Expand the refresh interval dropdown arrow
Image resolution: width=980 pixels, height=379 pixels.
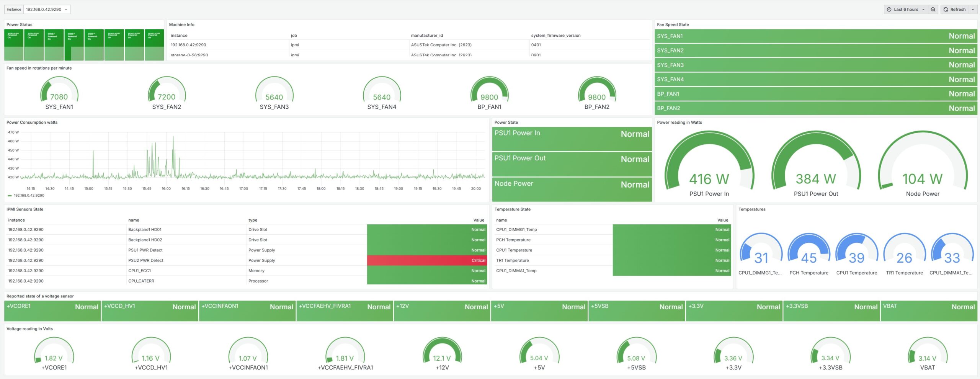(x=973, y=10)
